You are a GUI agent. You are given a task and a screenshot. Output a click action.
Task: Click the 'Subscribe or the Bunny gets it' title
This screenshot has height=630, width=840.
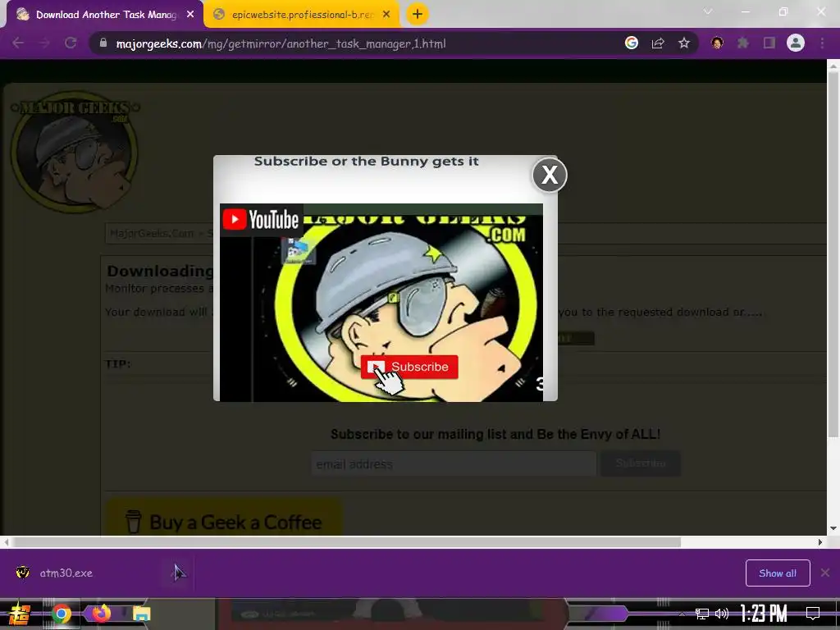pyautogui.click(x=367, y=162)
